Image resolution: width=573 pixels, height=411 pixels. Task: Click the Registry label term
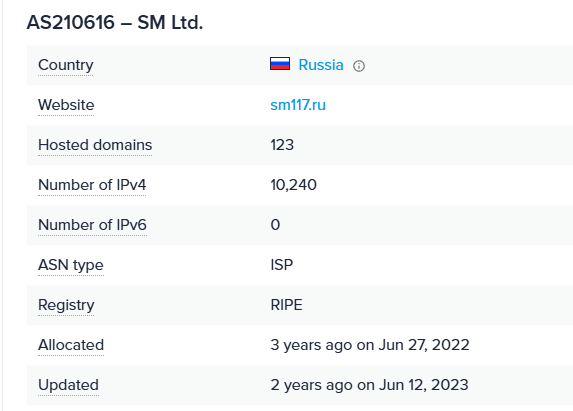click(66, 305)
